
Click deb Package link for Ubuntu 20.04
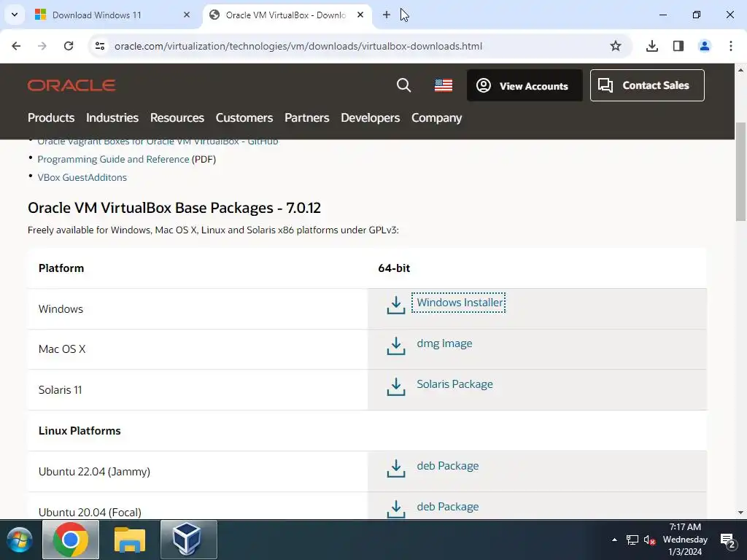(x=448, y=507)
